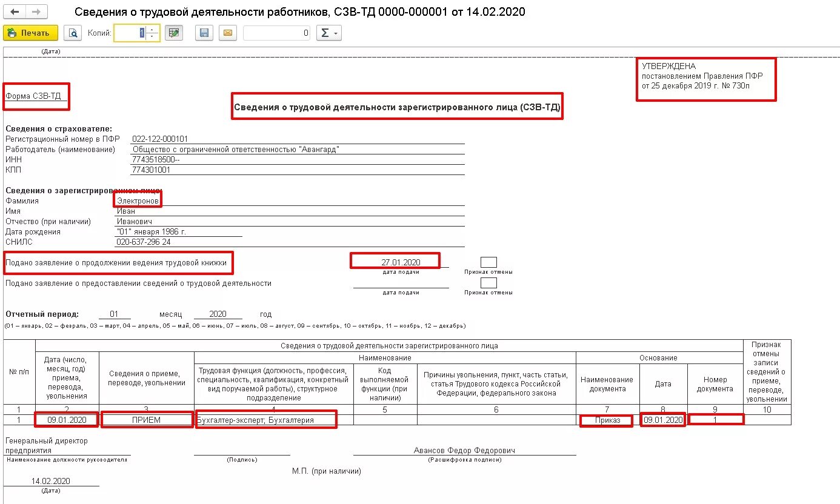Click the М.П. (при наличии) text

[x=326, y=471]
